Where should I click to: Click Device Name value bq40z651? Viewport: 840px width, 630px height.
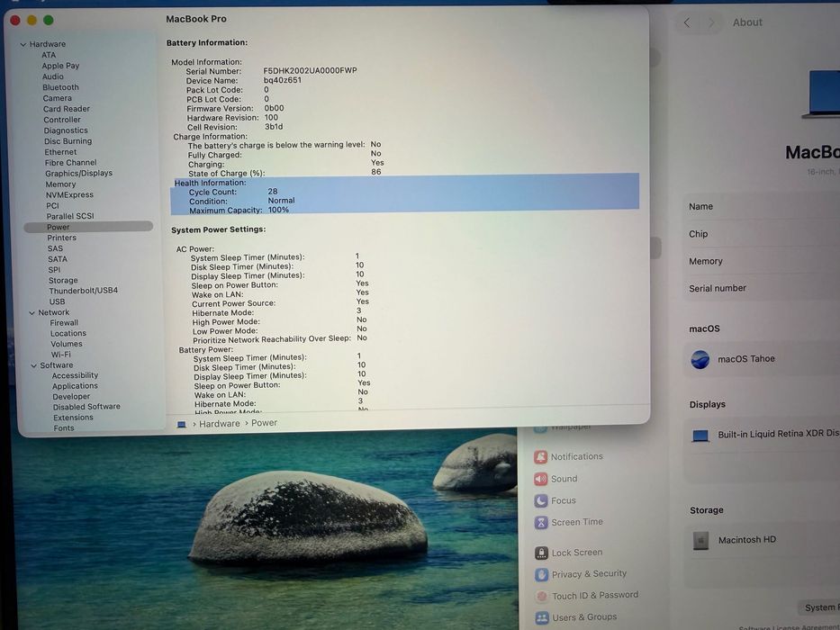(283, 80)
